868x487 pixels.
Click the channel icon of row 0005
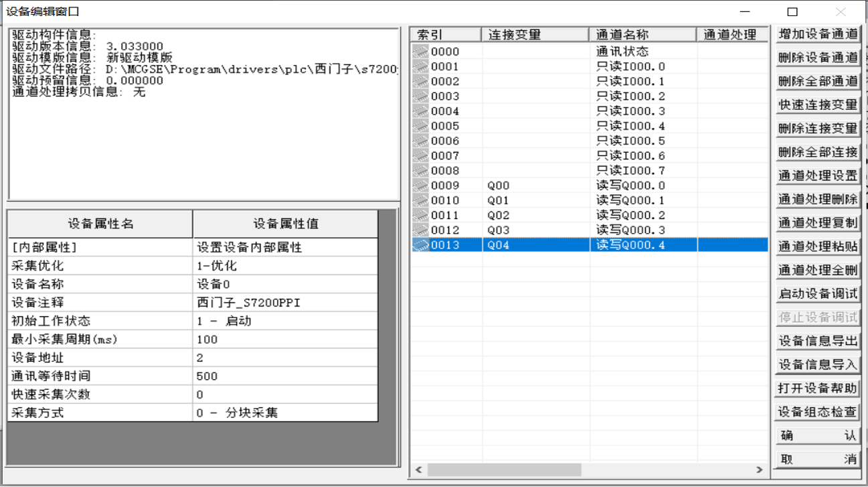pos(420,126)
